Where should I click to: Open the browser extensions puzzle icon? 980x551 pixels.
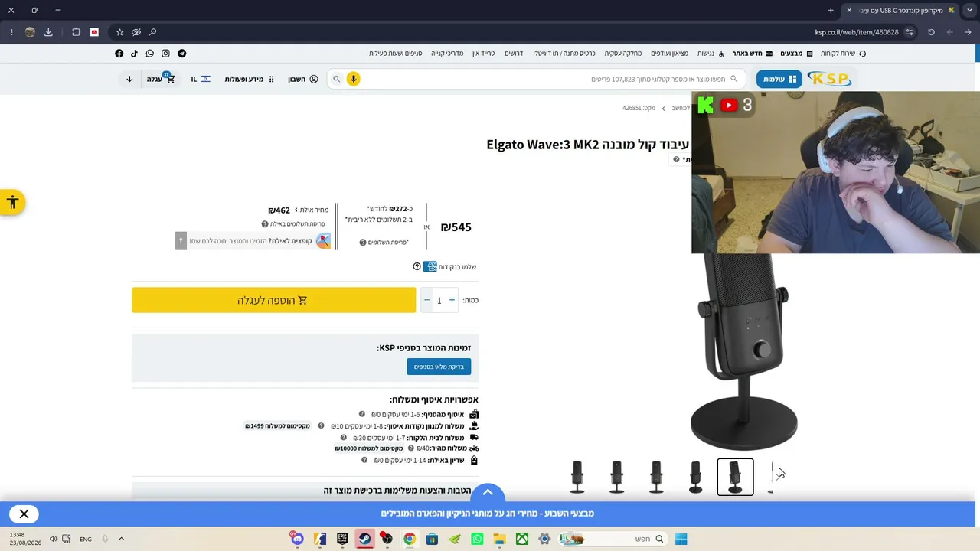click(76, 32)
